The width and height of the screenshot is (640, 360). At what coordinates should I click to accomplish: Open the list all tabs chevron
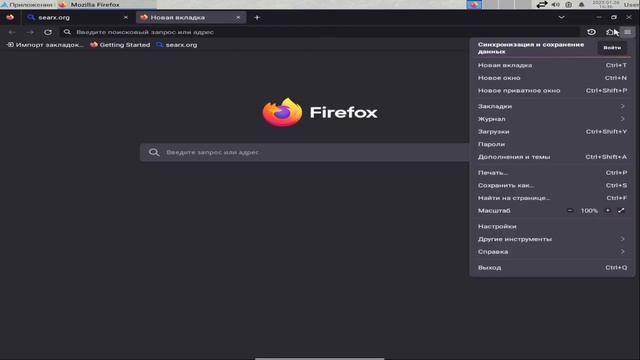[x=561, y=18]
